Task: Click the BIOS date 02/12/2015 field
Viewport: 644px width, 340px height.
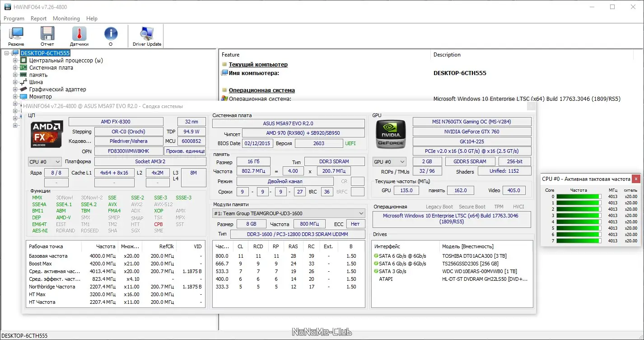Action: pyautogui.click(x=257, y=143)
